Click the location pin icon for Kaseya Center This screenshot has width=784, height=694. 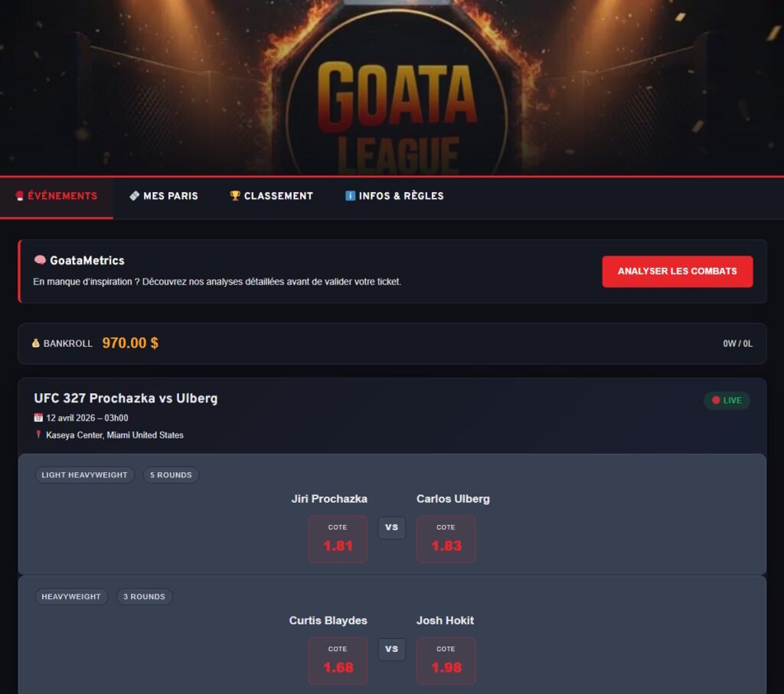pos(36,435)
